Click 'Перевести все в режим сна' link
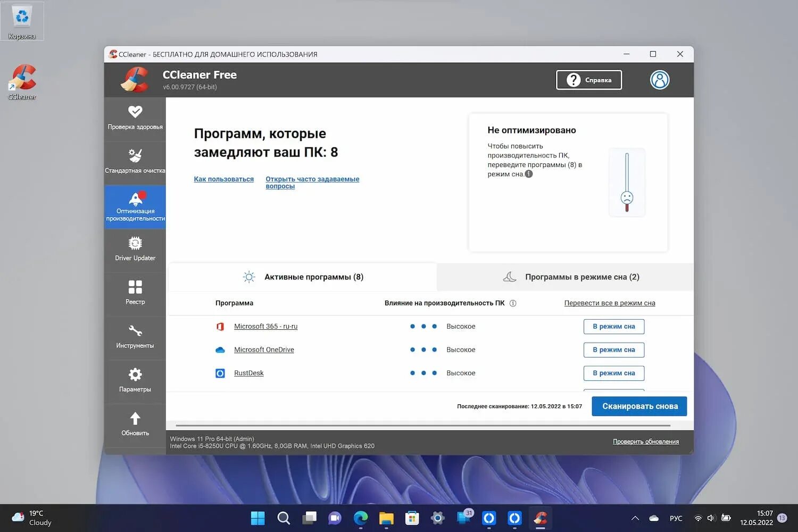This screenshot has width=798, height=532. tap(610, 303)
